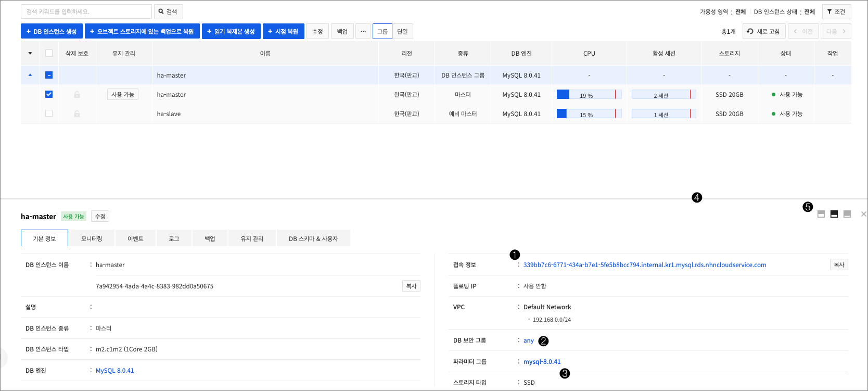Open the 조건 filter options
The image size is (868, 391).
[x=836, y=11]
